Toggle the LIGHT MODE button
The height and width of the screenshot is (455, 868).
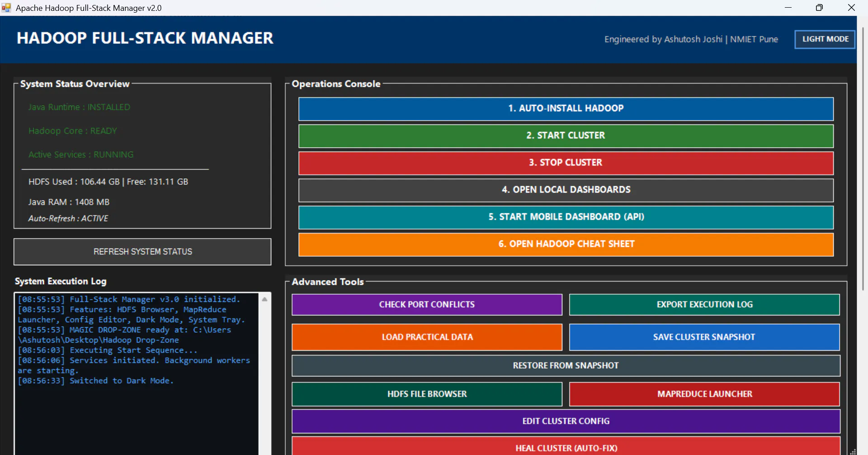[825, 39]
